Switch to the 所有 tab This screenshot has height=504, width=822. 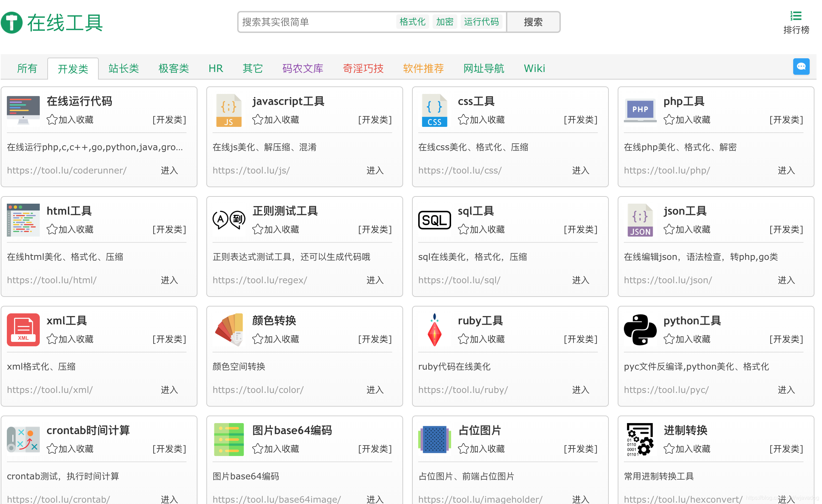(27, 69)
